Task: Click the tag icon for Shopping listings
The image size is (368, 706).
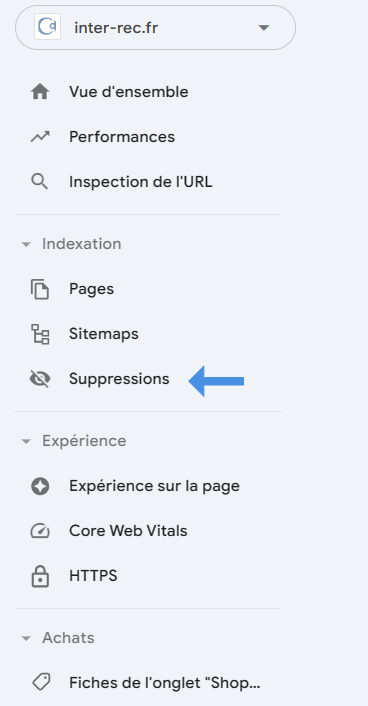Action: (41, 683)
